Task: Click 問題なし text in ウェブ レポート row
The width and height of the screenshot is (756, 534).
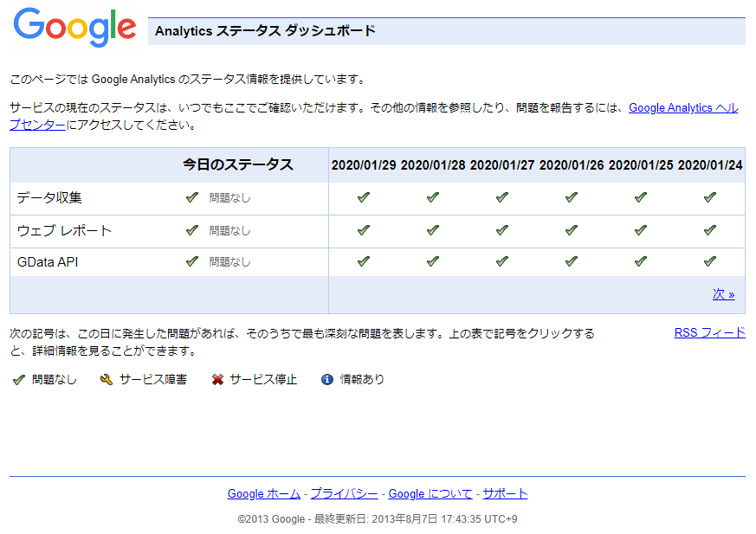Action: point(229,231)
